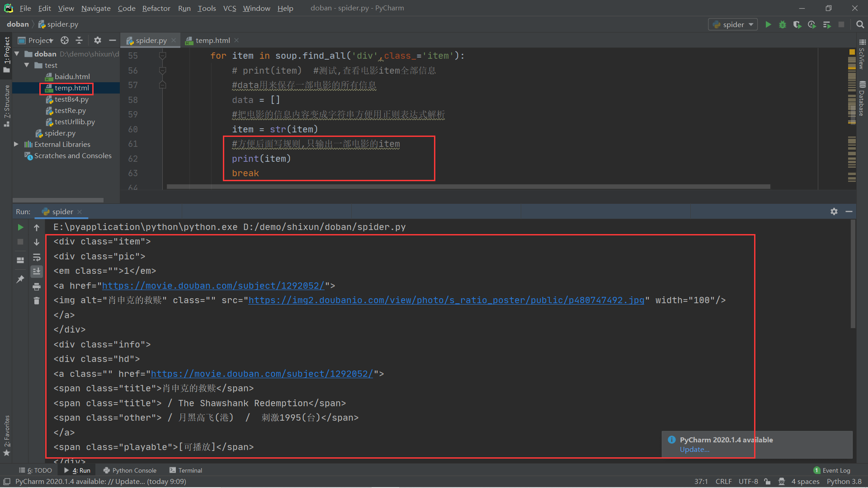Open Terminal tool window button

coord(186,470)
